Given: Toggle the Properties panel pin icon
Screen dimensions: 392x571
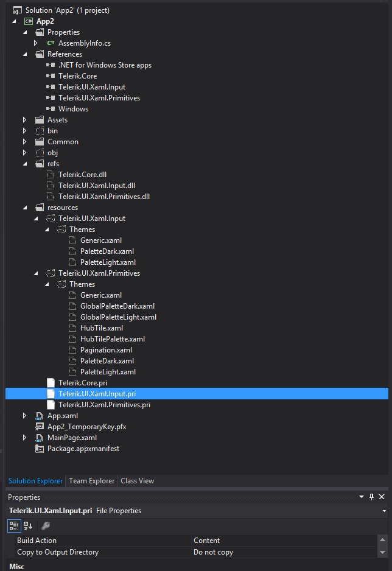Looking at the screenshot, I should 372,497.
